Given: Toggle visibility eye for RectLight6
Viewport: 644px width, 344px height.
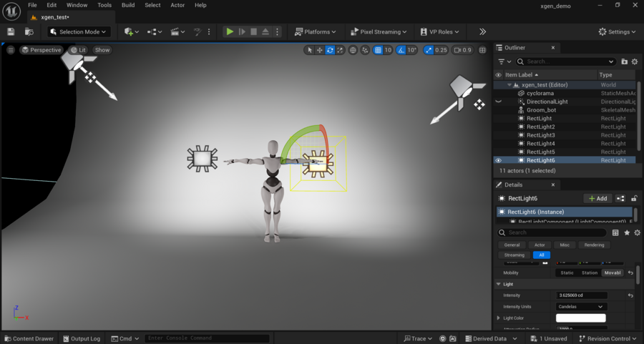Looking at the screenshot, I should [x=499, y=160].
